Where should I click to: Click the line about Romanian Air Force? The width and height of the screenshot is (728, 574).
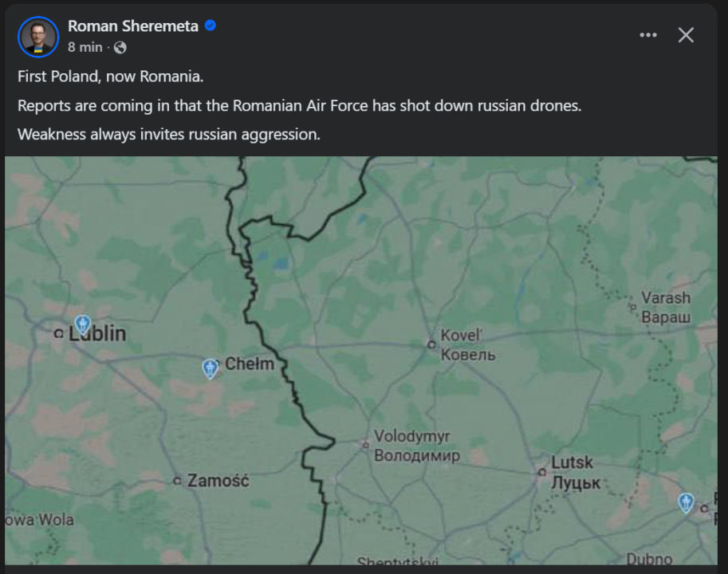pyautogui.click(x=299, y=105)
